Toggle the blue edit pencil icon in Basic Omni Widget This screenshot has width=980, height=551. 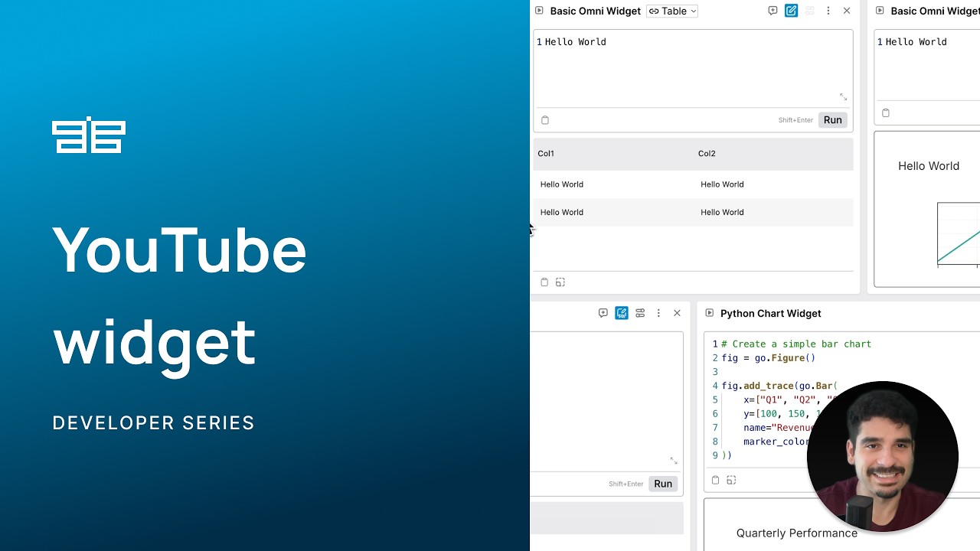791,11
